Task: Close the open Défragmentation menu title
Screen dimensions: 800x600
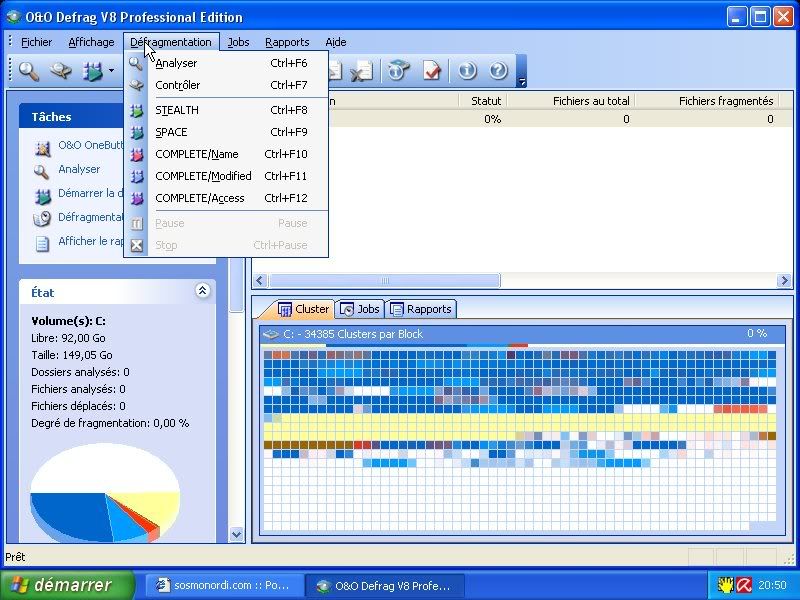Action: (171, 42)
